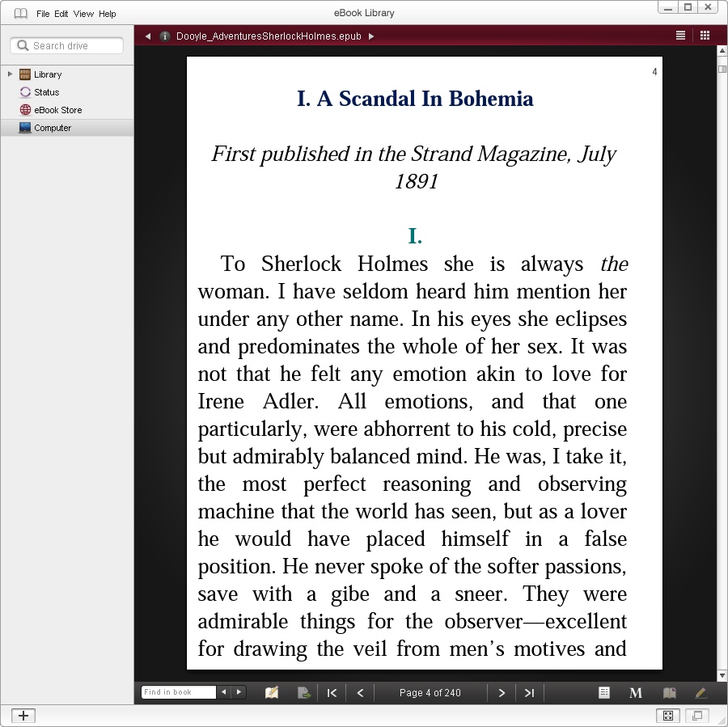This screenshot has height=727, width=728.
Task: Select the highlighter pen tool
Action: (x=700, y=693)
